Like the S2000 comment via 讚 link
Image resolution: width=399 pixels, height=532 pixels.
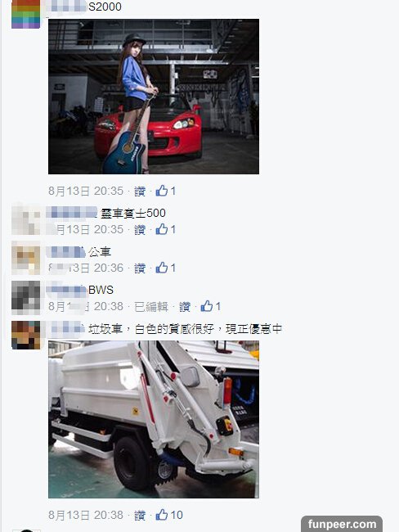click(140, 192)
